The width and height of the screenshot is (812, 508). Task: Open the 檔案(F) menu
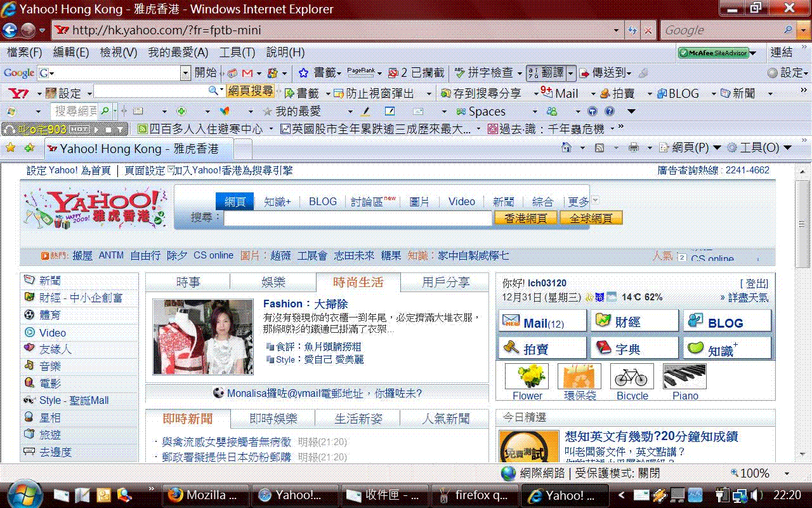click(24, 53)
